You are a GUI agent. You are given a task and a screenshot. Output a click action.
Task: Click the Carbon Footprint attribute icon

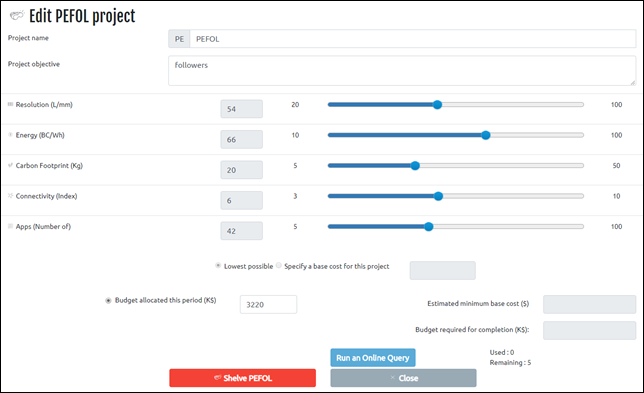[10, 165]
